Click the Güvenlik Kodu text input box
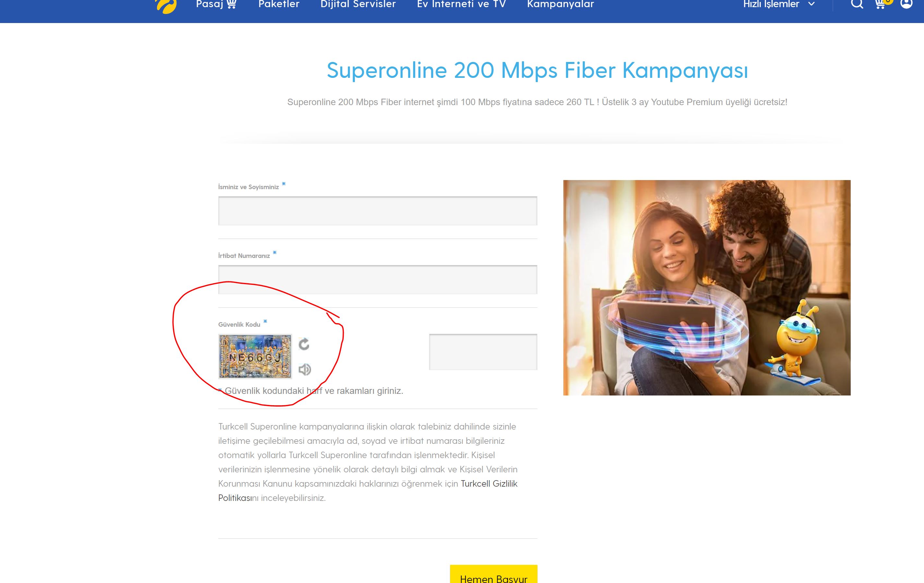 point(483,352)
